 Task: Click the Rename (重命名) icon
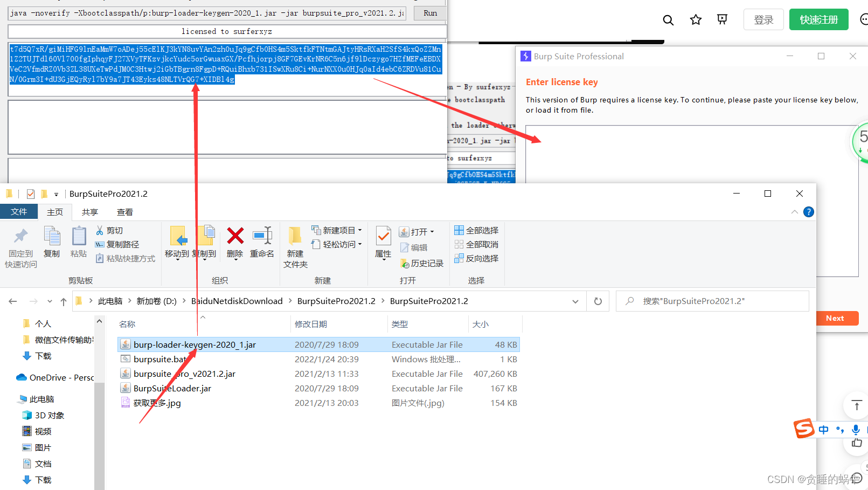pyautogui.click(x=262, y=236)
